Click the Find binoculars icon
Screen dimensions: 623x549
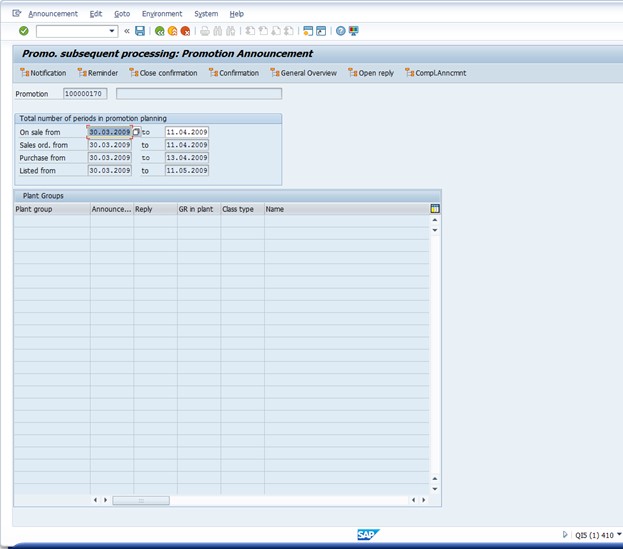coord(218,31)
